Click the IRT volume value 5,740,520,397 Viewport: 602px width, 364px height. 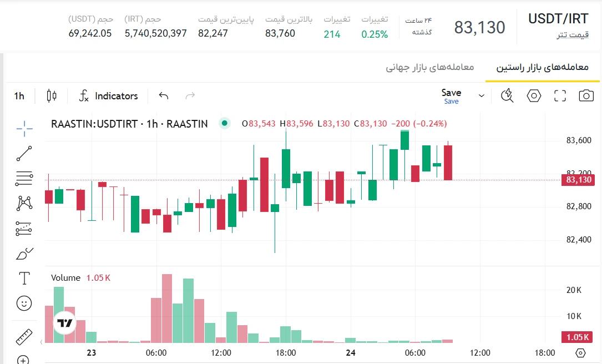(x=155, y=33)
